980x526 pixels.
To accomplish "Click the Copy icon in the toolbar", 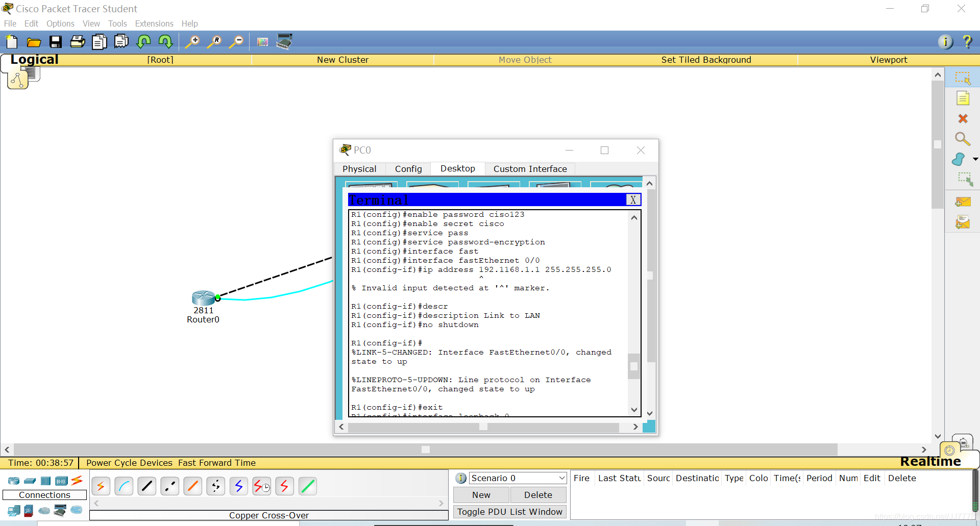I will (99, 42).
